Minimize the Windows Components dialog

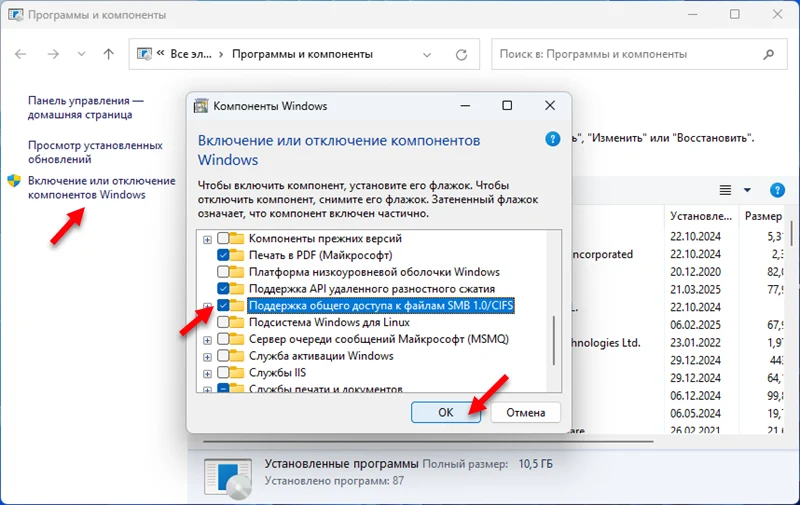(465, 106)
